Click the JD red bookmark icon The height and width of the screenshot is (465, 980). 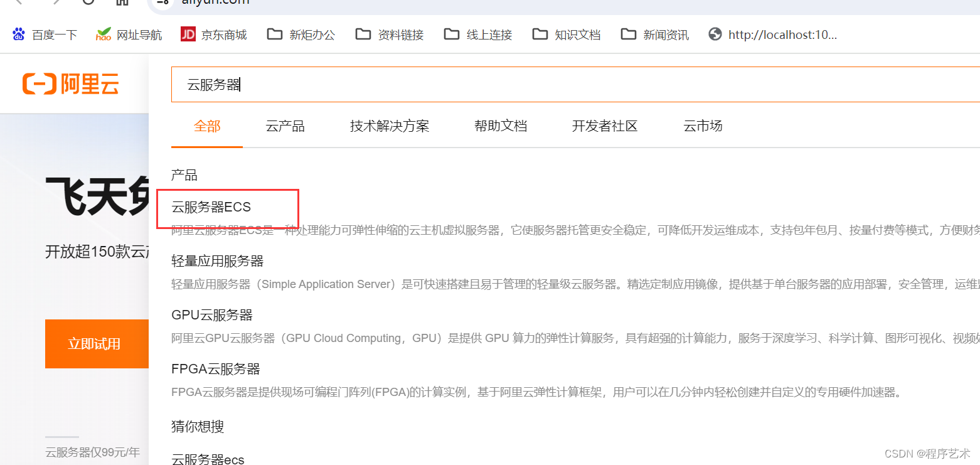point(188,34)
